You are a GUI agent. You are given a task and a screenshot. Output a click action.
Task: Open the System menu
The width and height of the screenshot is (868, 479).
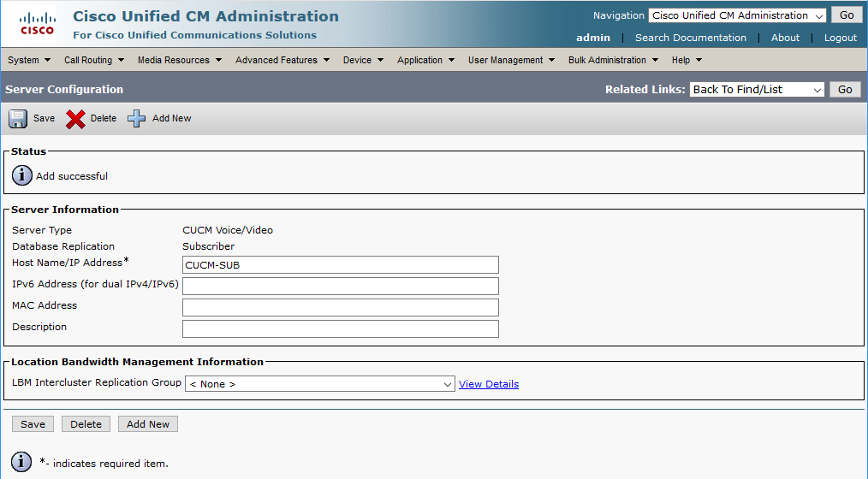point(29,60)
